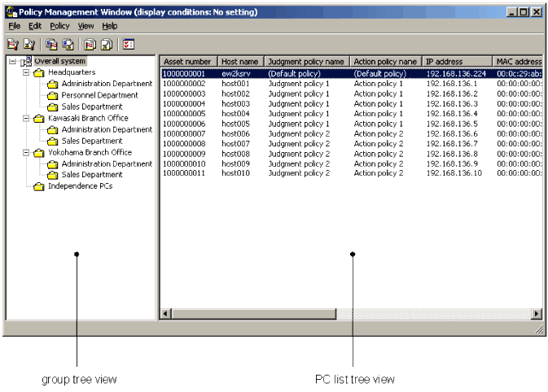
Task: Select Personnel Department under Headquarters
Action: (x=99, y=95)
